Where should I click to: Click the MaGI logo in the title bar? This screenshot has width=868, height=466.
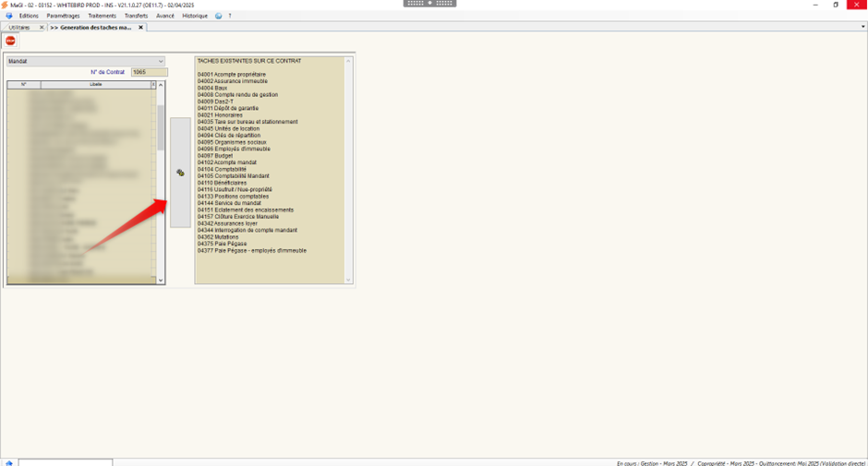[x=5, y=5]
